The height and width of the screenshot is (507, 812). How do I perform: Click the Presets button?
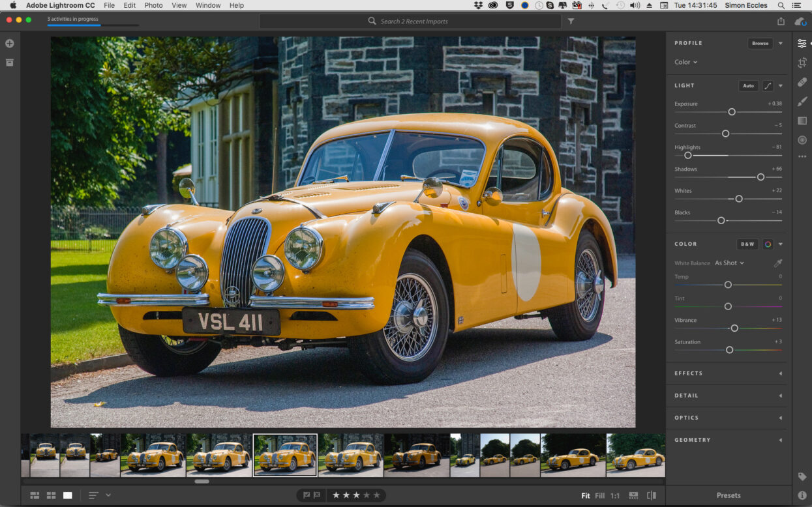[729, 495]
